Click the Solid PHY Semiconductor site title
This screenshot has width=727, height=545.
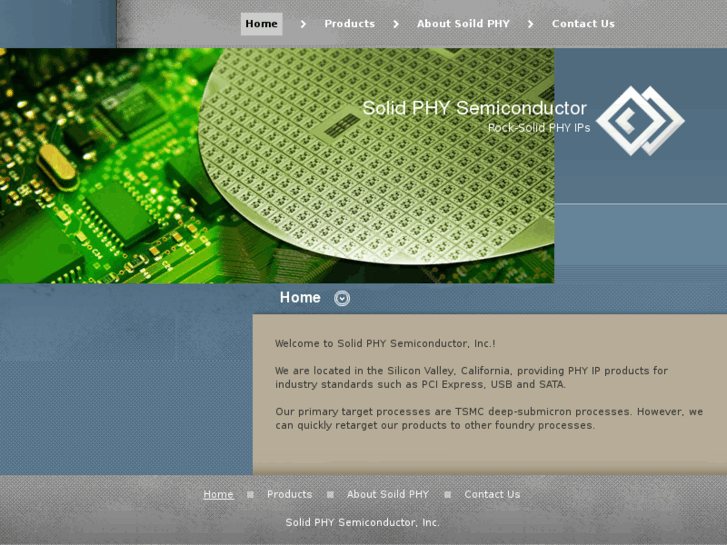474,108
